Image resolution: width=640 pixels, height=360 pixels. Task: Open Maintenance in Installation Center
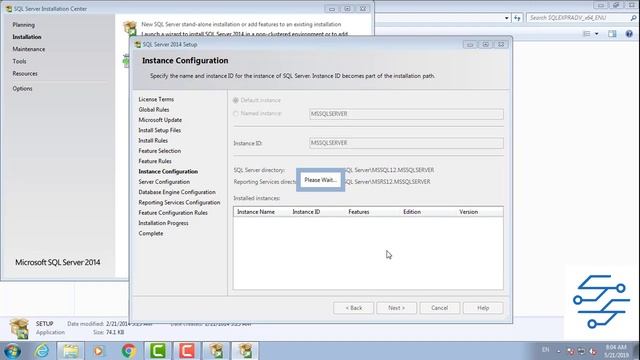(29, 49)
